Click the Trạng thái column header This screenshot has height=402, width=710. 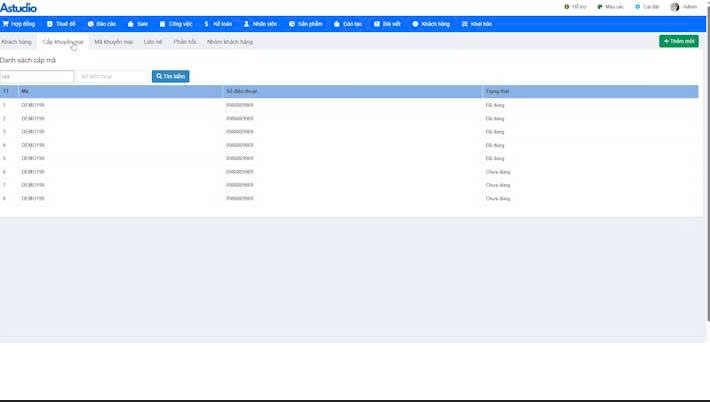point(497,91)
